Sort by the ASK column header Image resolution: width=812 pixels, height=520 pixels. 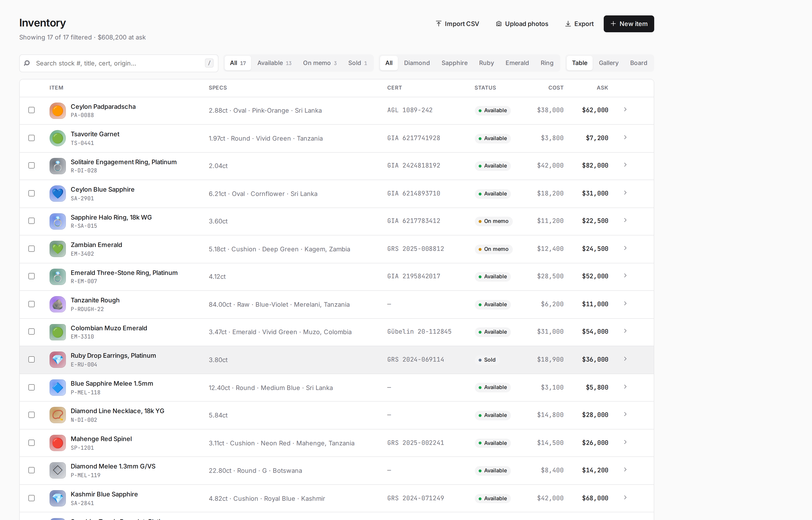pyautogui.click(x=602, y=88)
